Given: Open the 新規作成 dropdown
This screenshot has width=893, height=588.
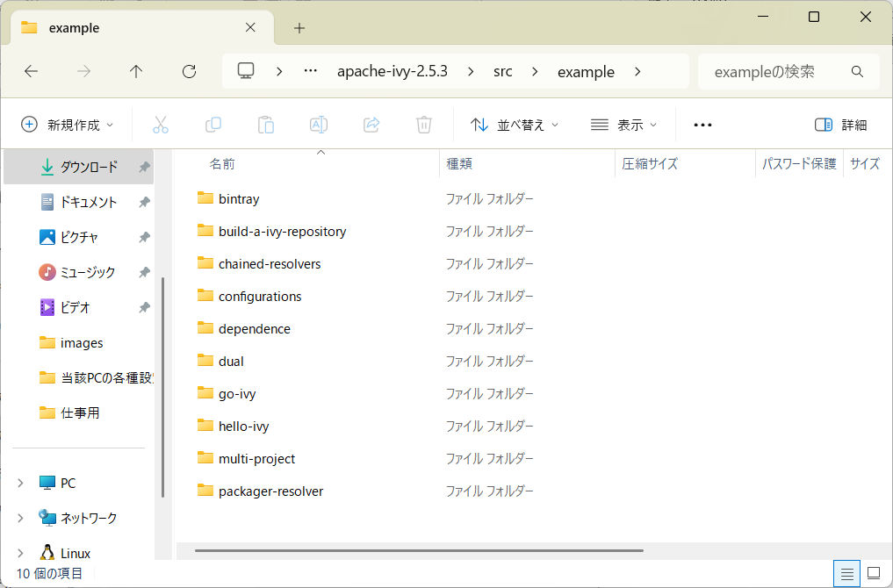Looking at the screenshot, I should pyautogui.click(x=68, y=125).
